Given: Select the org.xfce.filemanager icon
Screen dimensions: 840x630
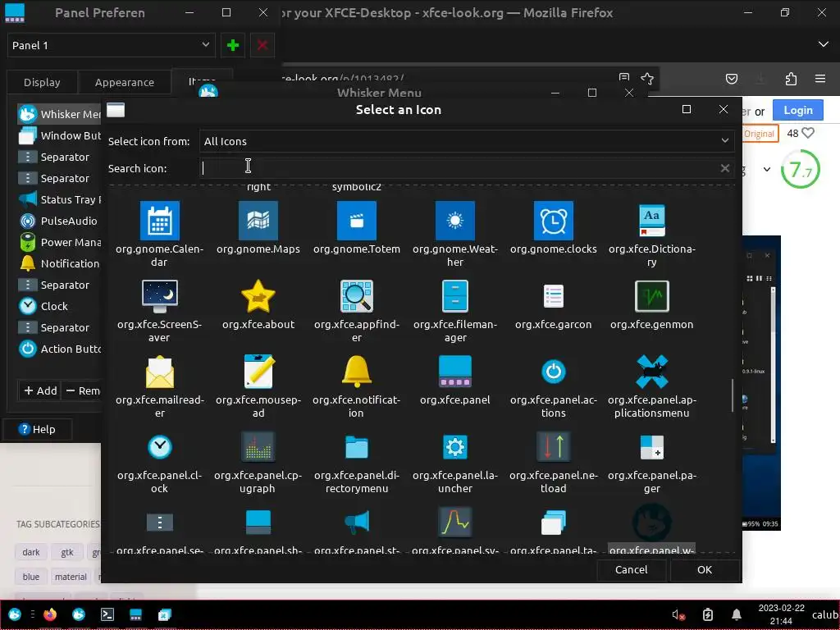Looking at the screenshot, I should tap(454, 296).
